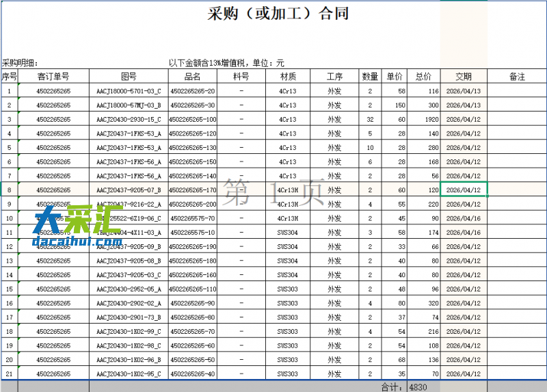Select the 材质 header cell
The height and width of the screenshot is (392, 547).
[288, 77]
